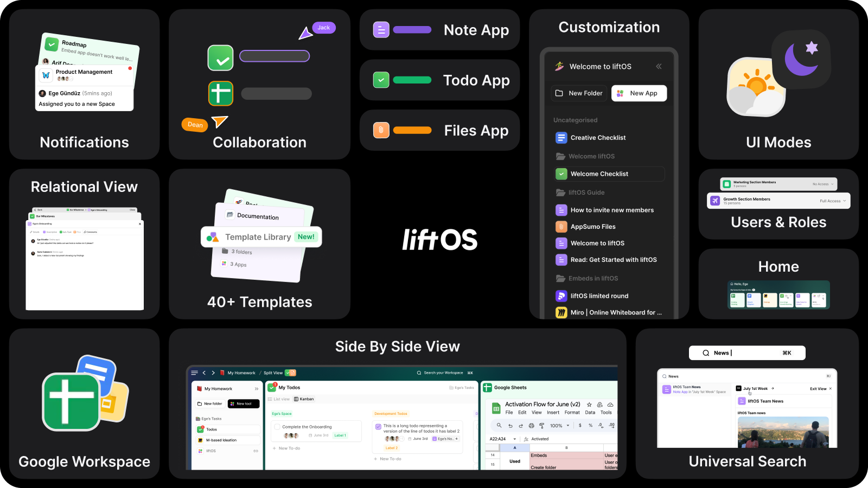This screenshot has height=488, width=868.
Task: Click the Split View toggle icon
Action: pyautogui.click(x=291, y=373)
